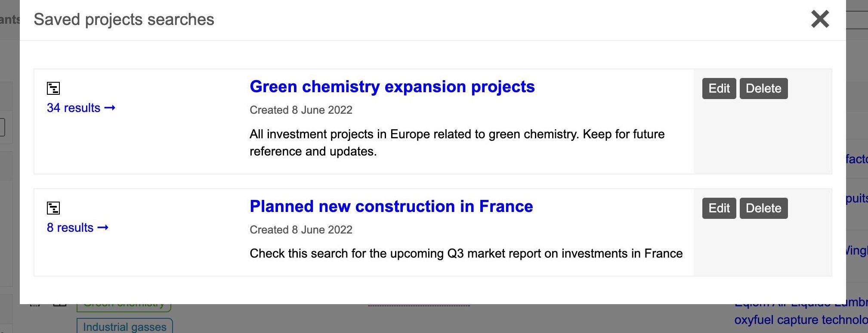868x333 pixels.
Task: Click the arrow next to "8 results"
Action: point(103,227)
